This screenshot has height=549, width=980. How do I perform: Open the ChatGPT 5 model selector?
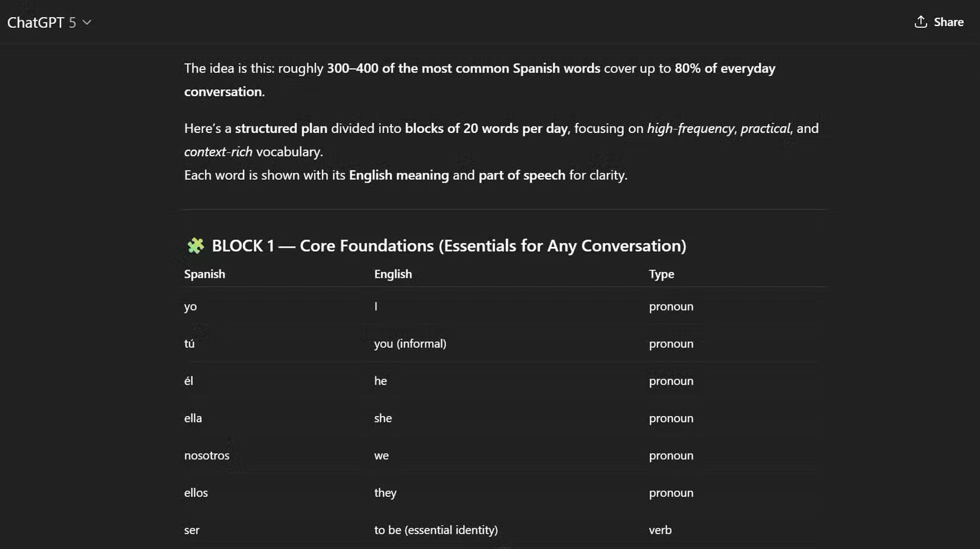[42, 23]
